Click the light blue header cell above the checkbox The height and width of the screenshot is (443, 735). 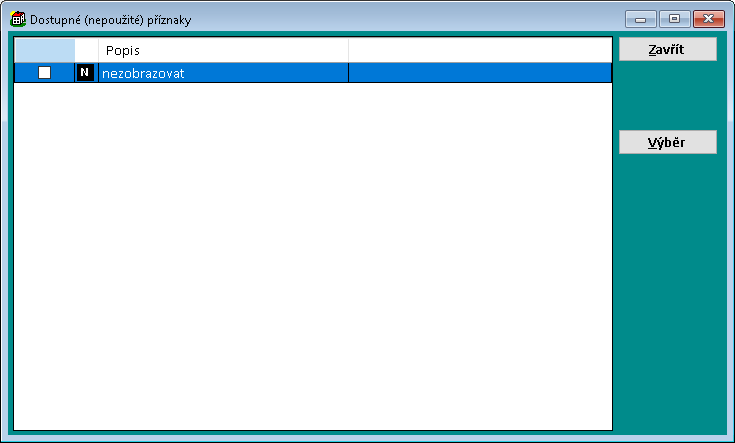[44, 50]
